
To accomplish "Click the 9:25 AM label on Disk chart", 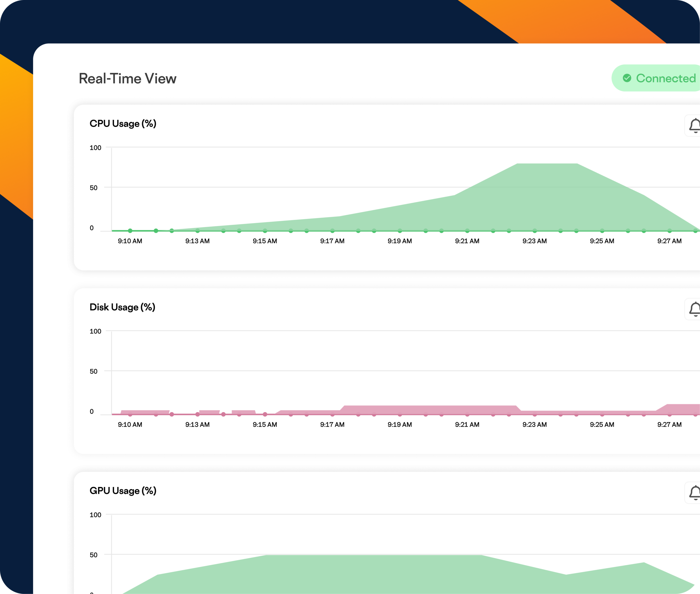I will click(602, 425).
